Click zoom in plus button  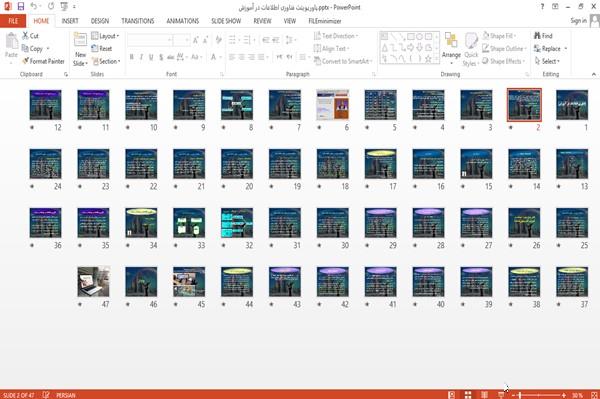click(564, 395)
